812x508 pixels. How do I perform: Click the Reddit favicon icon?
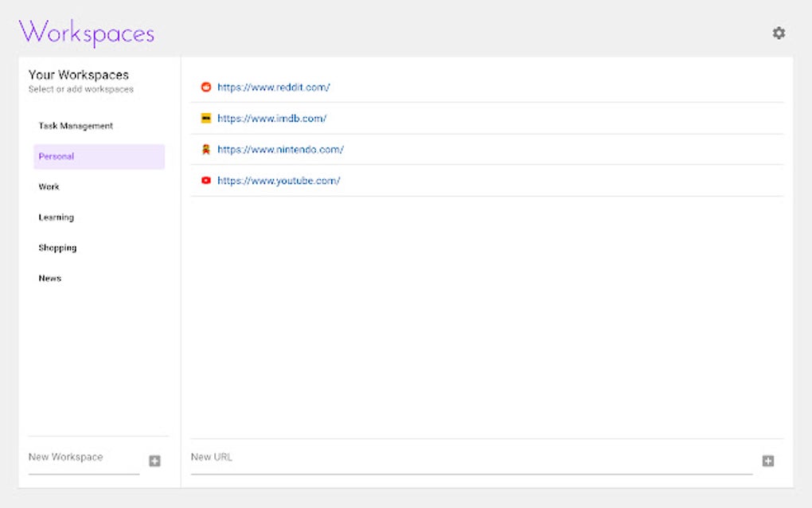click(206, 87)
